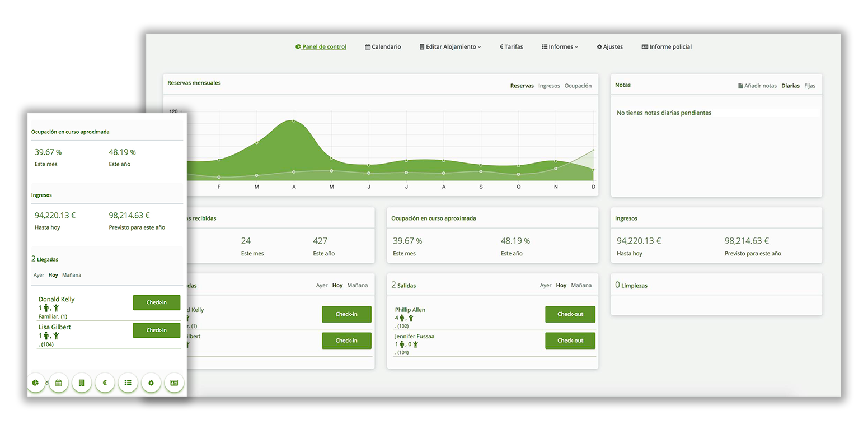Check out Phillip Allen
Image resolution: width=868 pixels, height=438 pixels.
click(570, 314)
